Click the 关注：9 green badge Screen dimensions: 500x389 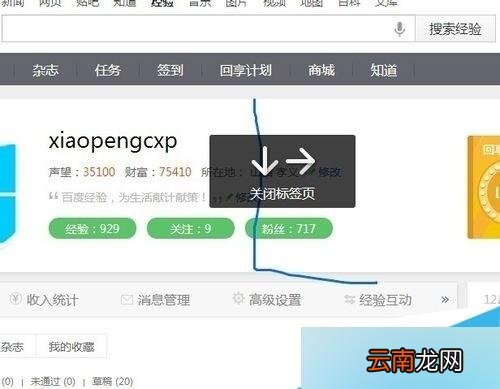190,229
